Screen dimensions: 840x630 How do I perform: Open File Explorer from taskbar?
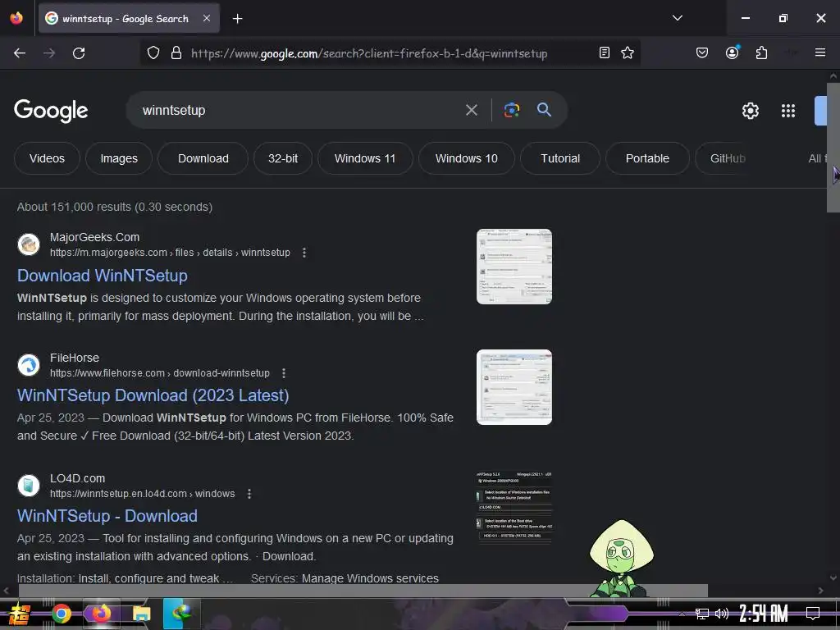(x=141, y=614)
